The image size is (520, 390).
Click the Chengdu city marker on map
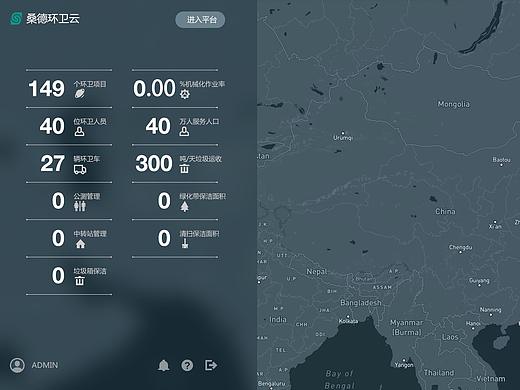(x=460, y=252)
